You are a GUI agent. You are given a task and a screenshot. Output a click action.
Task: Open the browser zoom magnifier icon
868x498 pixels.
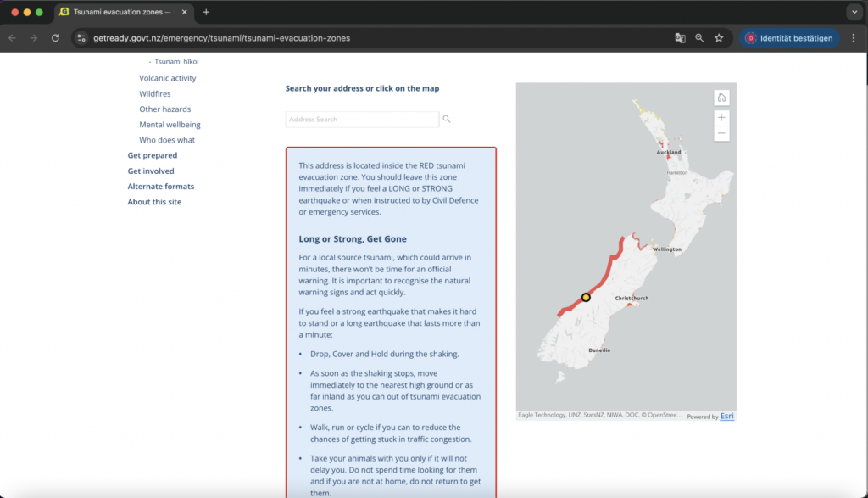point(699,38)
